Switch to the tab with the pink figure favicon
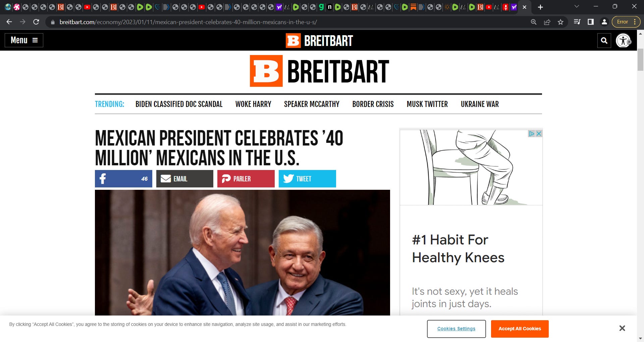Screen dimensions: 644x342 (16, 7)
